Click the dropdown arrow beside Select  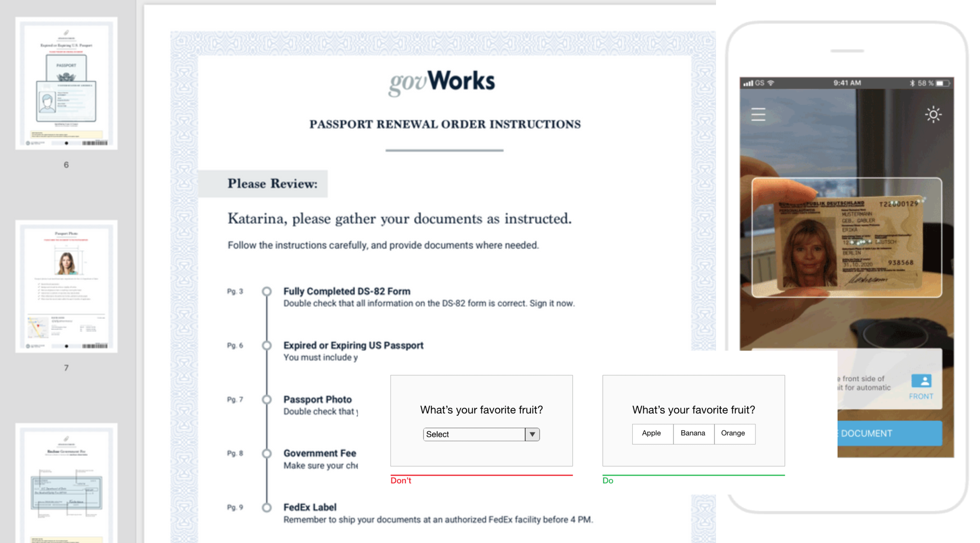(x=532, y=434)
